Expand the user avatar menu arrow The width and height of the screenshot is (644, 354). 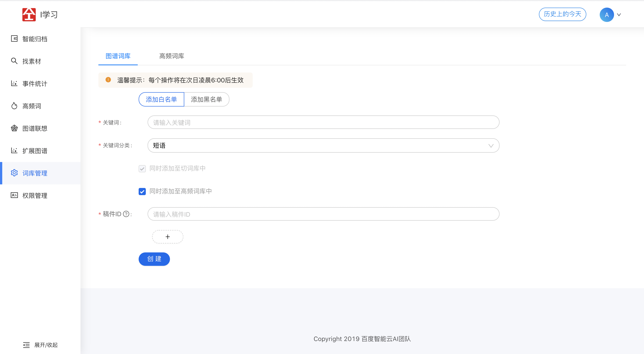pos(619,15)
